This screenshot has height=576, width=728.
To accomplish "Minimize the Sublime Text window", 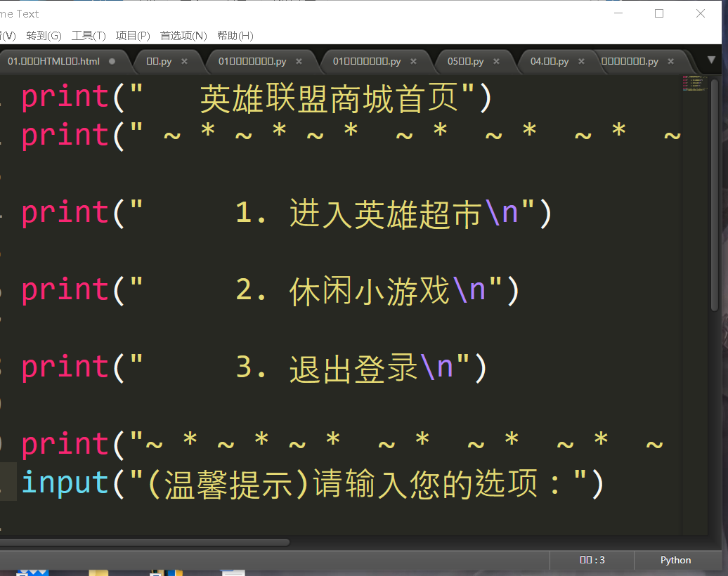I will tap(618, 13).
